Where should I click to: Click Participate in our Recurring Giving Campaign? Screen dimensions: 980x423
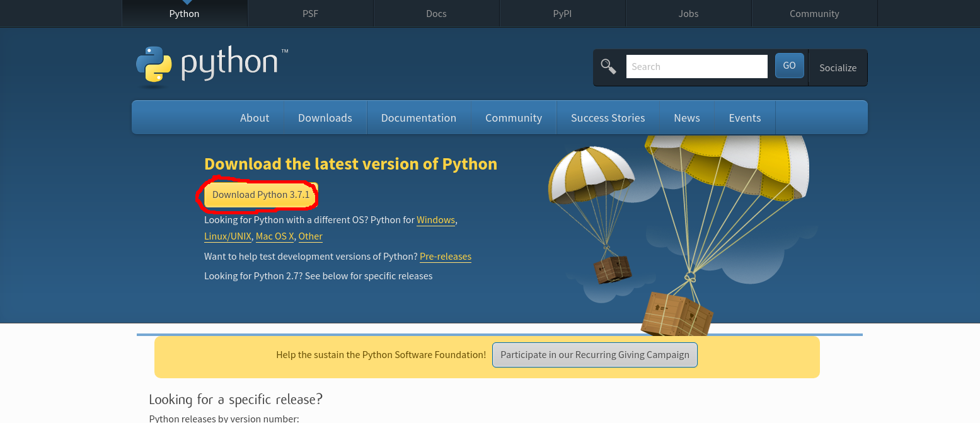(595, 355)
